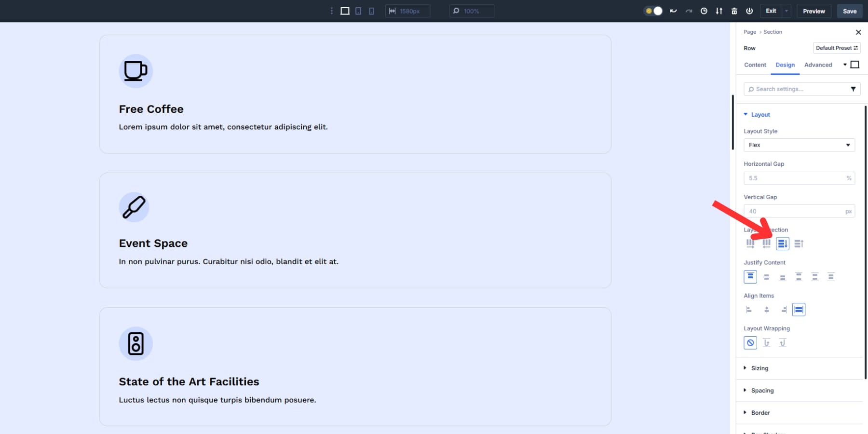This screenshot has width=868, height=434.
Task: Set Justify Content to center
Action: coord(766,277)
